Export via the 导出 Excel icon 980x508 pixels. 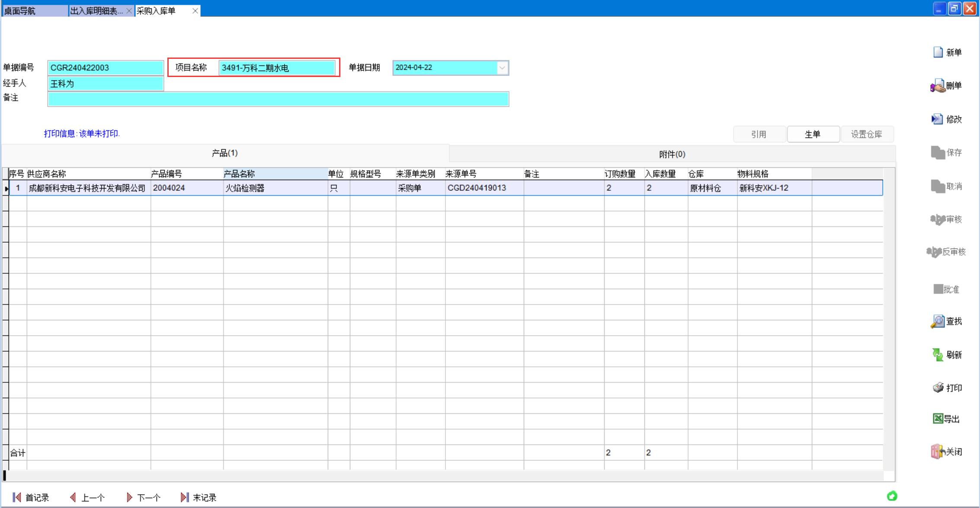pyautogui.click(x=938, y=418)
